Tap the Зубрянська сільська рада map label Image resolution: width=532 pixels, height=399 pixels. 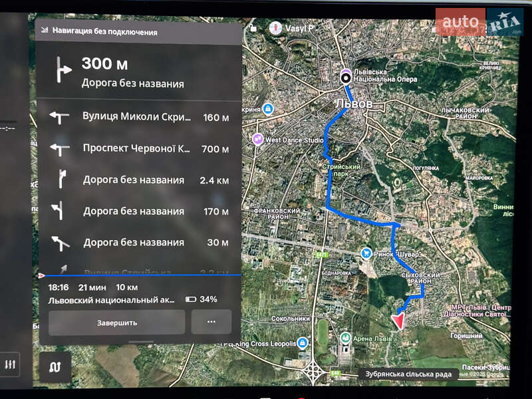[x=408, y=374]
